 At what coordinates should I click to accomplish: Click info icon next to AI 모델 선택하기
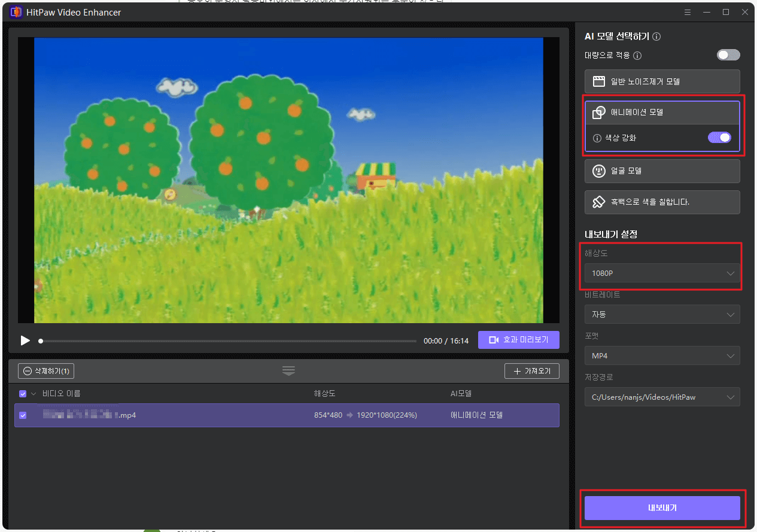point(656,37)
